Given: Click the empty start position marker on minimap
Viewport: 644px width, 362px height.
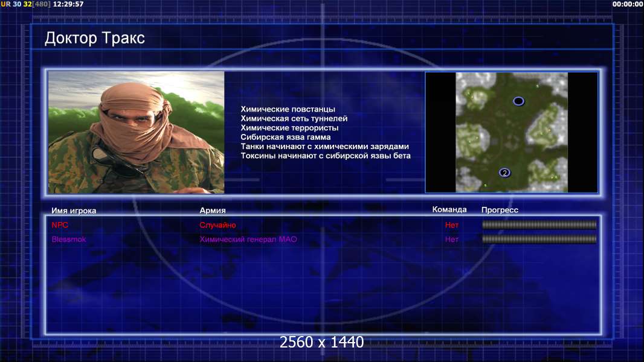Looking at the screenshot, I should click(518, 101).
